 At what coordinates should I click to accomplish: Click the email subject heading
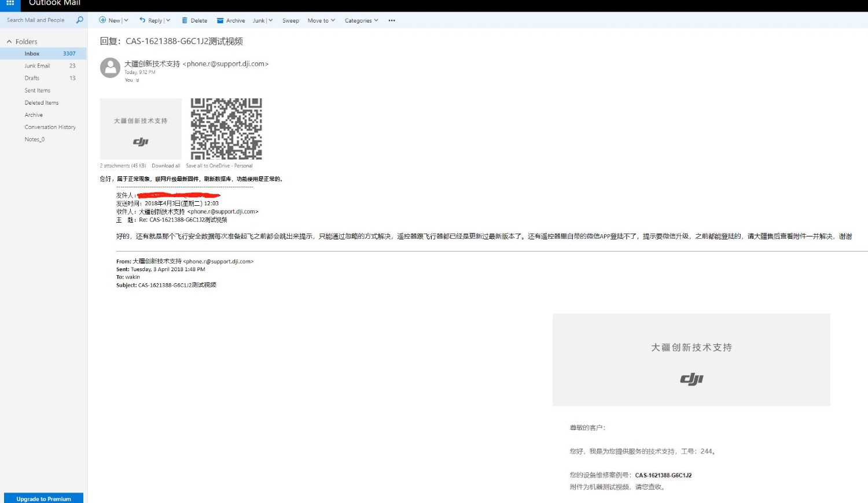click(x=171, y=41)
